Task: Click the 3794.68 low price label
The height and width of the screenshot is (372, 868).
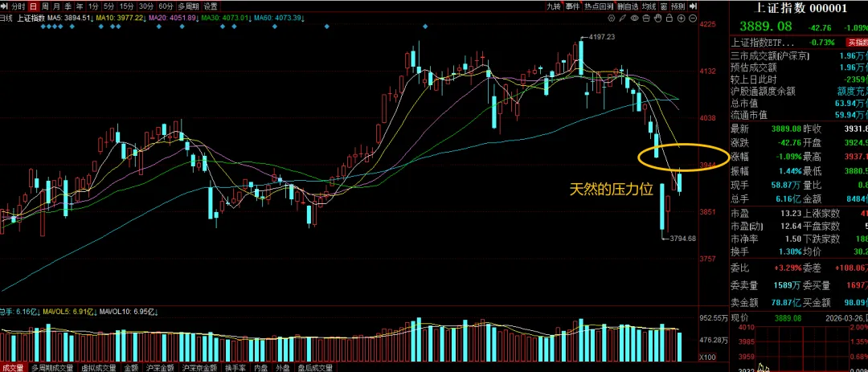Action: tap(682, 239)
